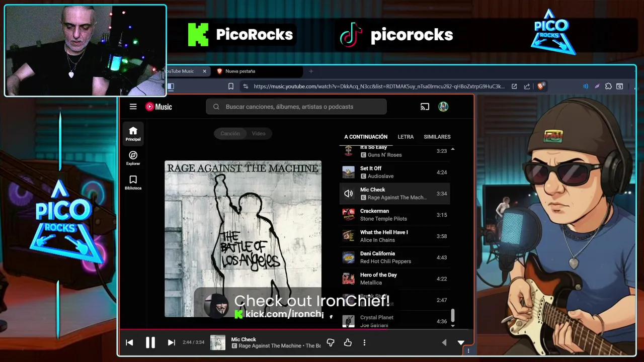Open player bar three-dot options menu

tap(364, 342)
